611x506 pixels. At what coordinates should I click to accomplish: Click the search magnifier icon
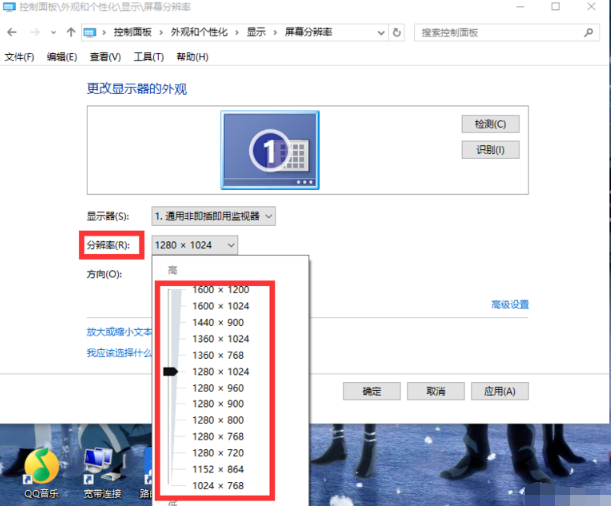click(x=588, y=33)
